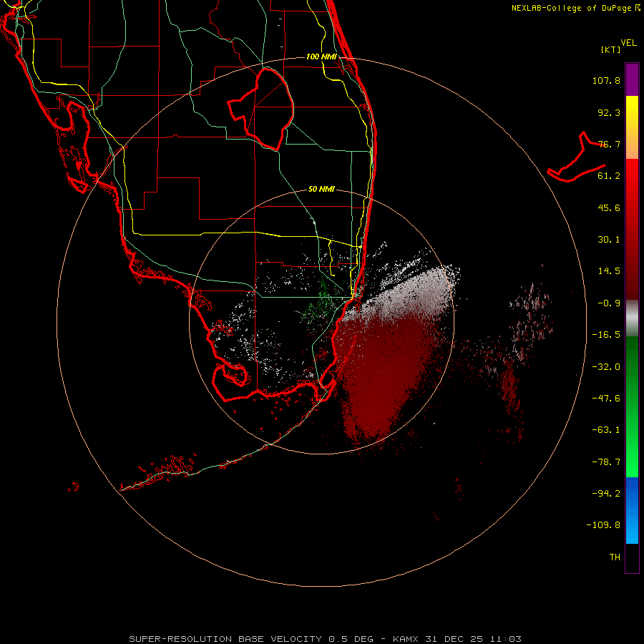Select the 76.7 legend value

609,144
